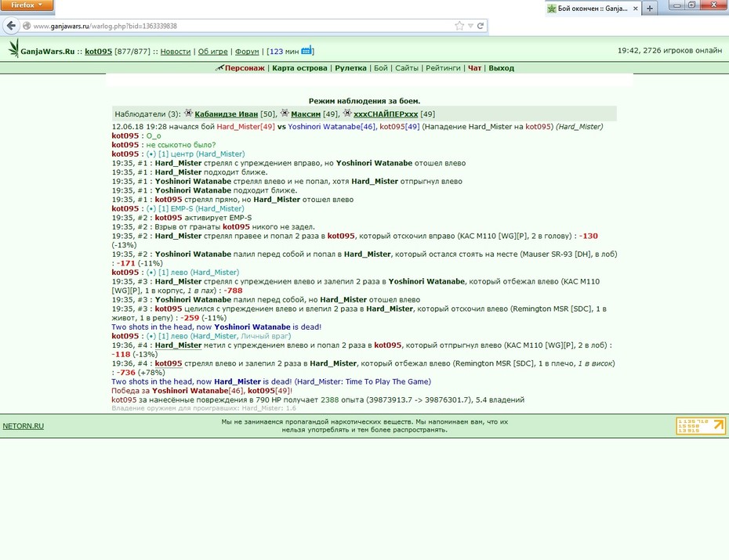The width and height of the screenshot is (729, 560).
Task: Click syndicate icon before Кабанидзе Иван
Action: pyautogui.click(x=188, y=113)
